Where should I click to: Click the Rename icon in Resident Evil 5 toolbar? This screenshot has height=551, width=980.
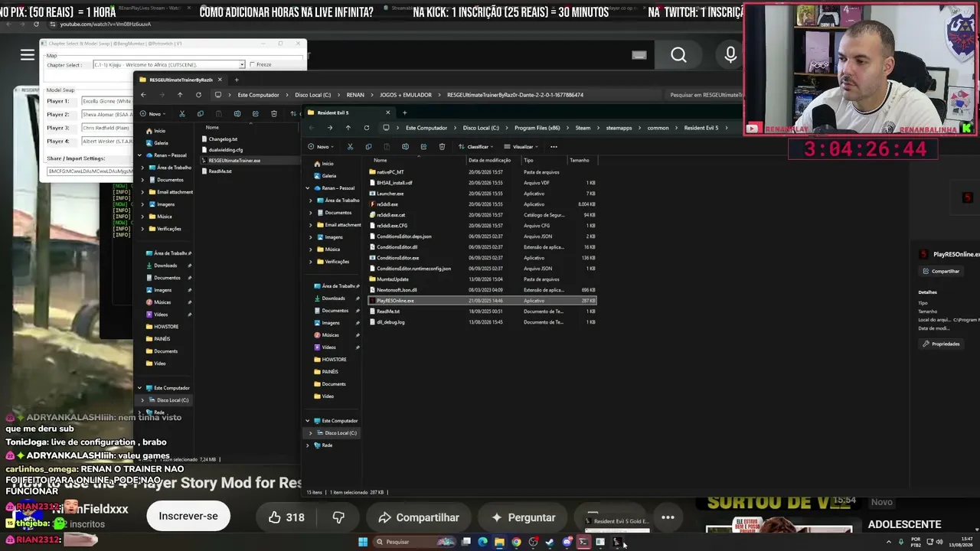point(405,147)
